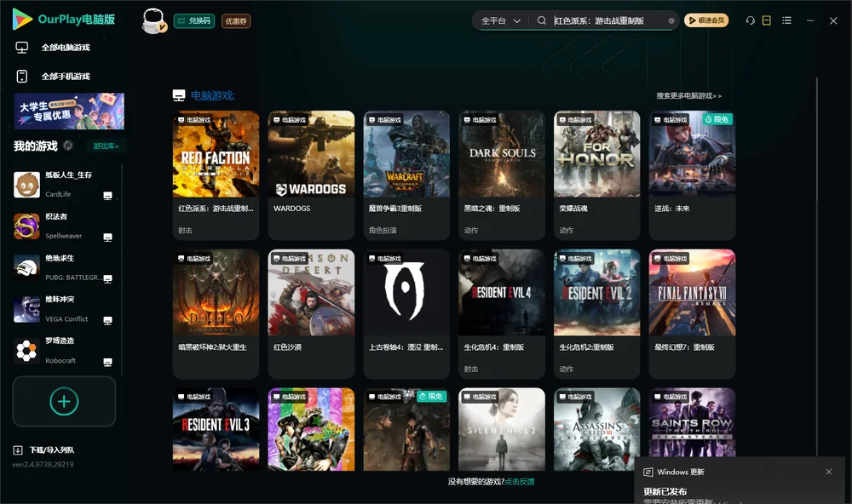This screenshot has height=504, width=852.
Task: Open 维laravel VEGA Conflict game entry
Action: pyautogui.click(x=64, y=310)
